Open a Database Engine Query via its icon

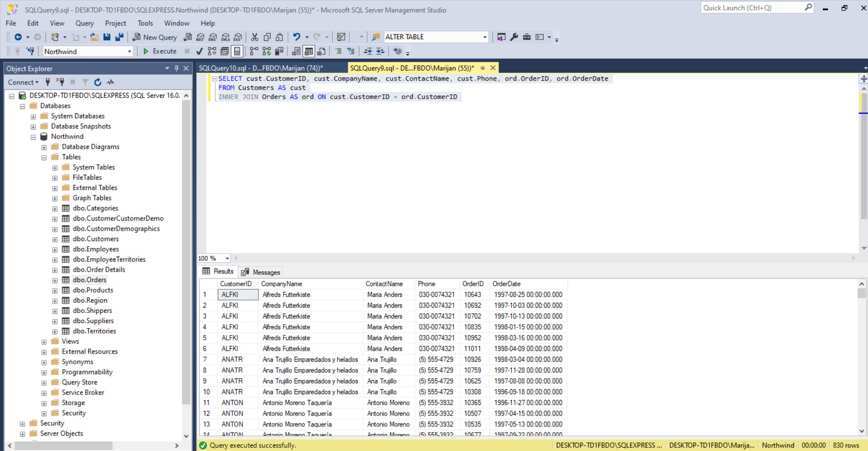(187, 37)
